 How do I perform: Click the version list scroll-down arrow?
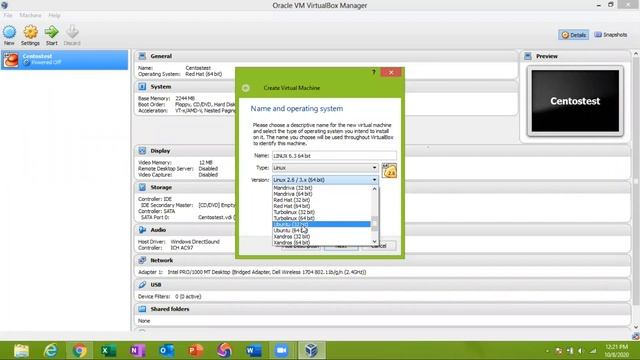pyautogui.click(x=375, y=242)
